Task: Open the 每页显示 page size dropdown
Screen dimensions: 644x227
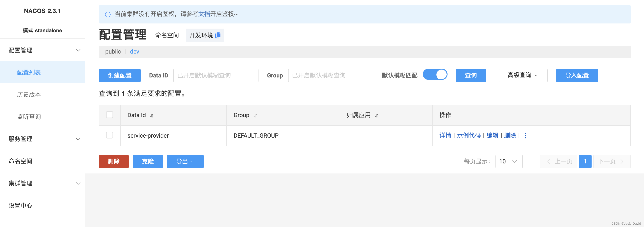Action: [x=509, y=162]
